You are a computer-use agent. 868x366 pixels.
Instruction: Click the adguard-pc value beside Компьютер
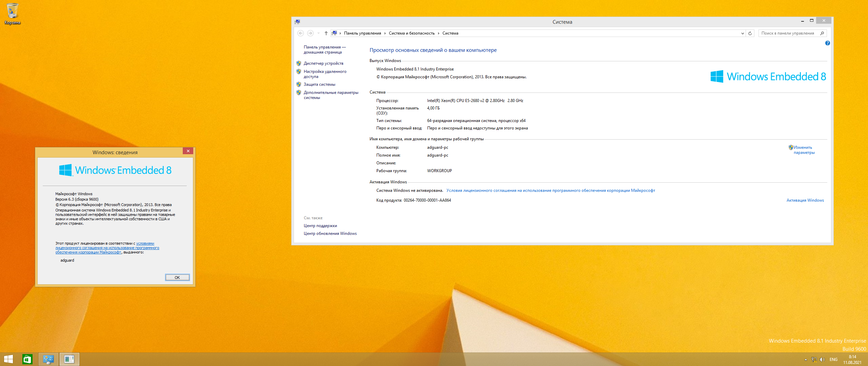pyautogui.click(x=437, y=147)
